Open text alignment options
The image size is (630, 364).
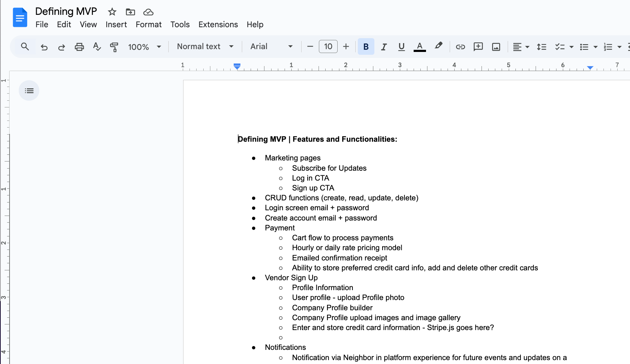pyautogui.click(x=521, y=47)
